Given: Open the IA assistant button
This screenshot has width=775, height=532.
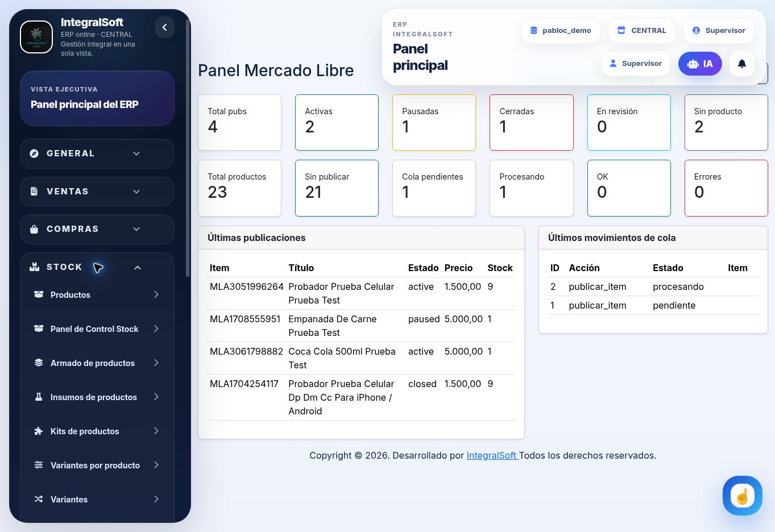Looking at the screenshot, I should point(700,64).
